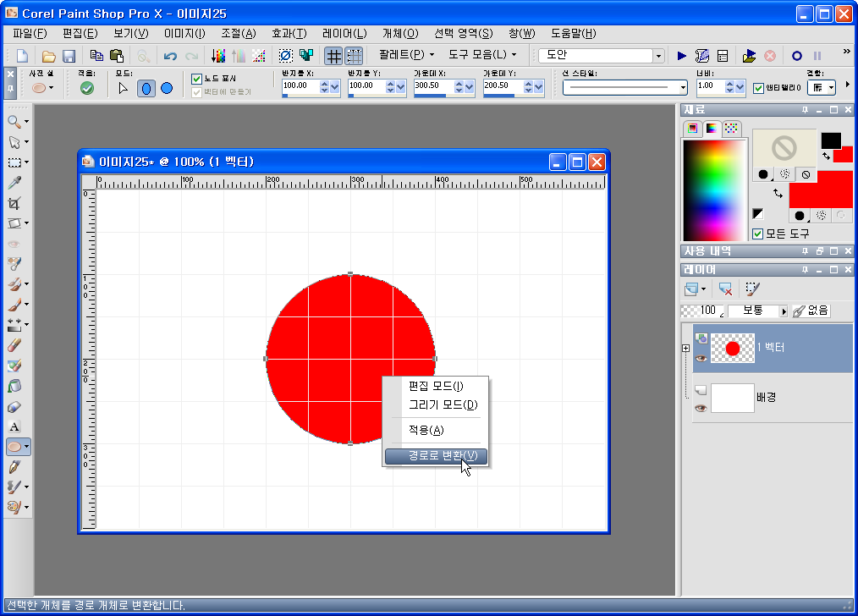858x616 pixels.
Task: Click the Apply green checkmark
Action: [x=86, y=88]
